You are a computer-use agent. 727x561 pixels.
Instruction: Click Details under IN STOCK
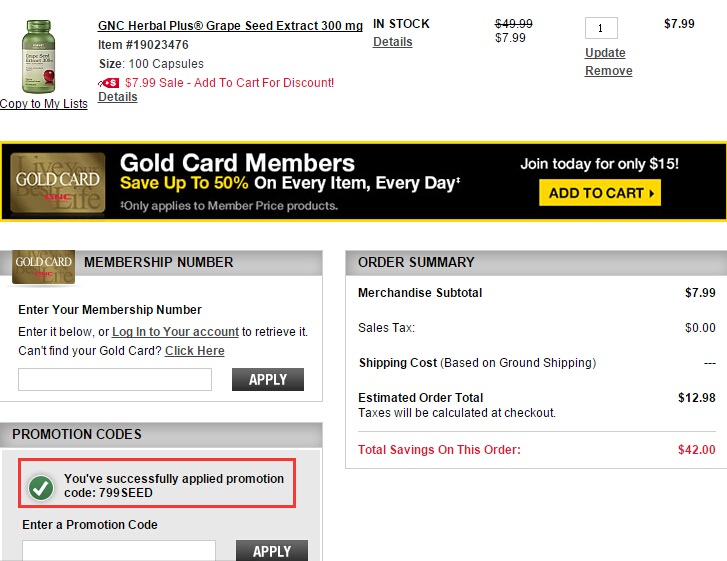tap(393, 42)
